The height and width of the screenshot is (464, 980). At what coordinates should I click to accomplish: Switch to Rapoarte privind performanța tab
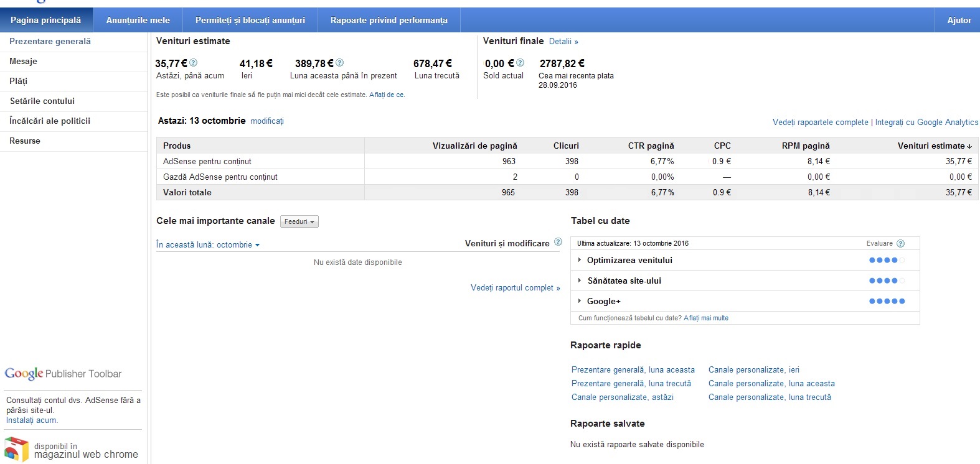389,20
